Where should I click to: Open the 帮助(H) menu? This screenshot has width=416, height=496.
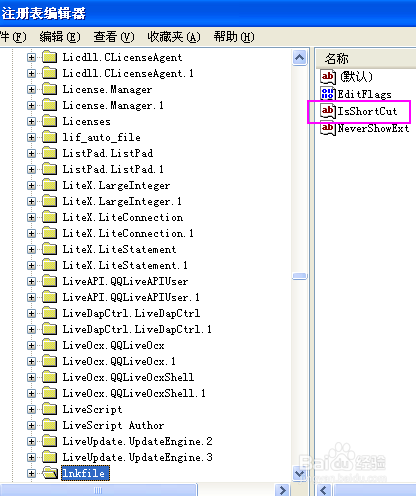point(234,37)
